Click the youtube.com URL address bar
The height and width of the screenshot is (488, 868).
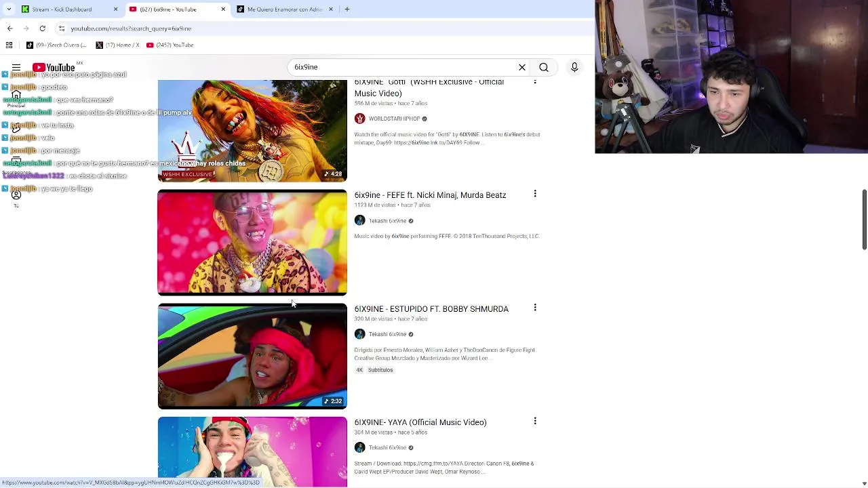[131, 28]
